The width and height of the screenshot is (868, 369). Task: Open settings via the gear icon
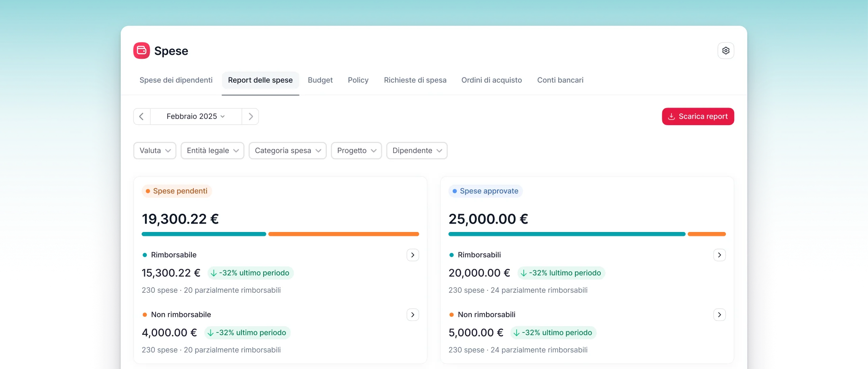tap(725, 51)
